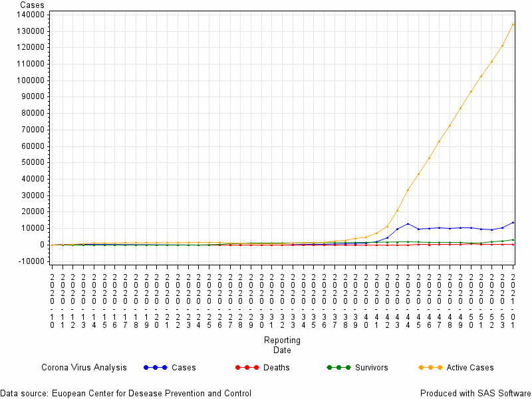Click the y-axis value 20000
Screen dimensions: 532x399
[32, 211]
